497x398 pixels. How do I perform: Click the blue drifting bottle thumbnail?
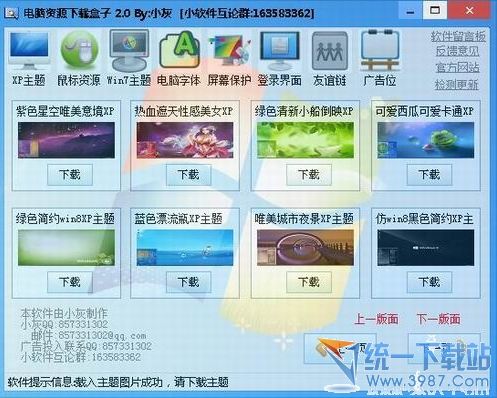[x=185, y=248]
